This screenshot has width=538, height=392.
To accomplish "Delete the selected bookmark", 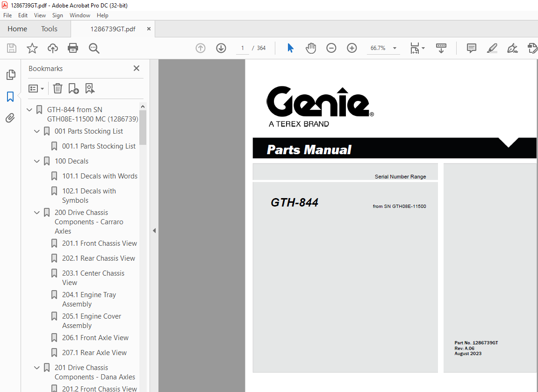I will coord(57,88).
